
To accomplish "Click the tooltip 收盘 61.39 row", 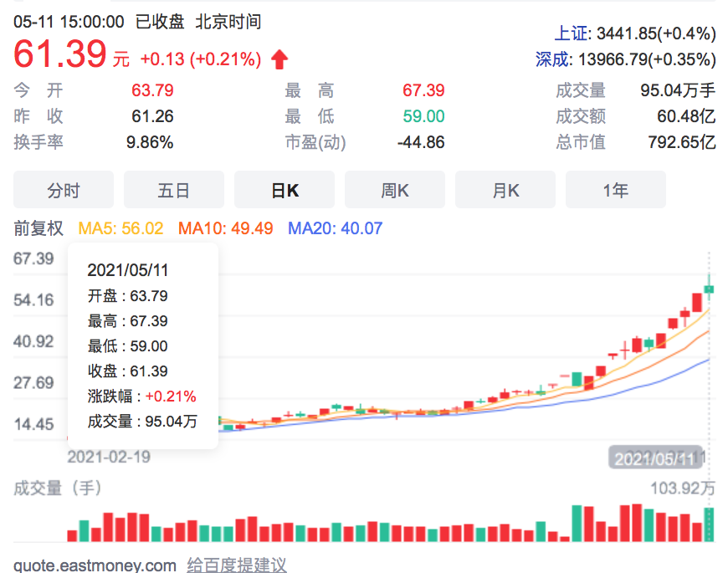I will click(128, 371).
